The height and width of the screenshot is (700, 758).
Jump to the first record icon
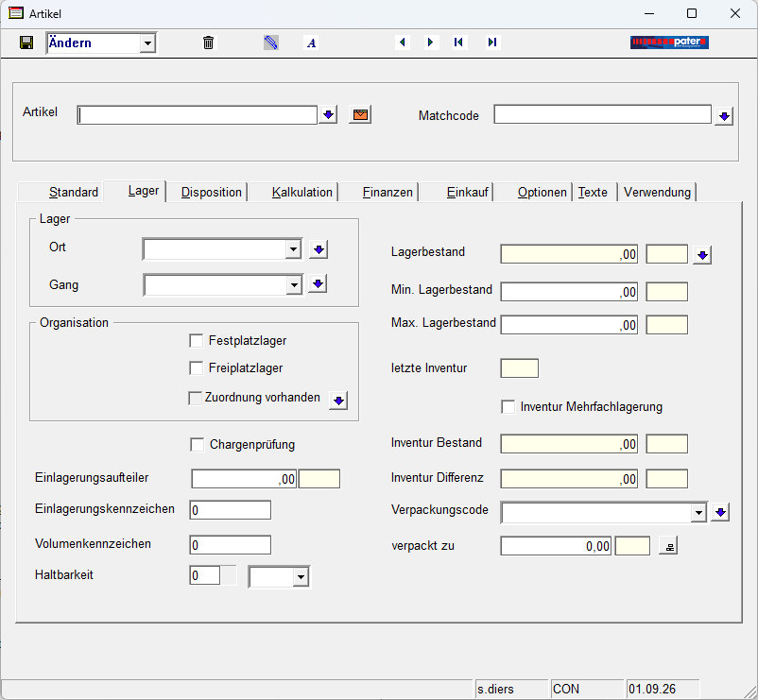[458, 43]
